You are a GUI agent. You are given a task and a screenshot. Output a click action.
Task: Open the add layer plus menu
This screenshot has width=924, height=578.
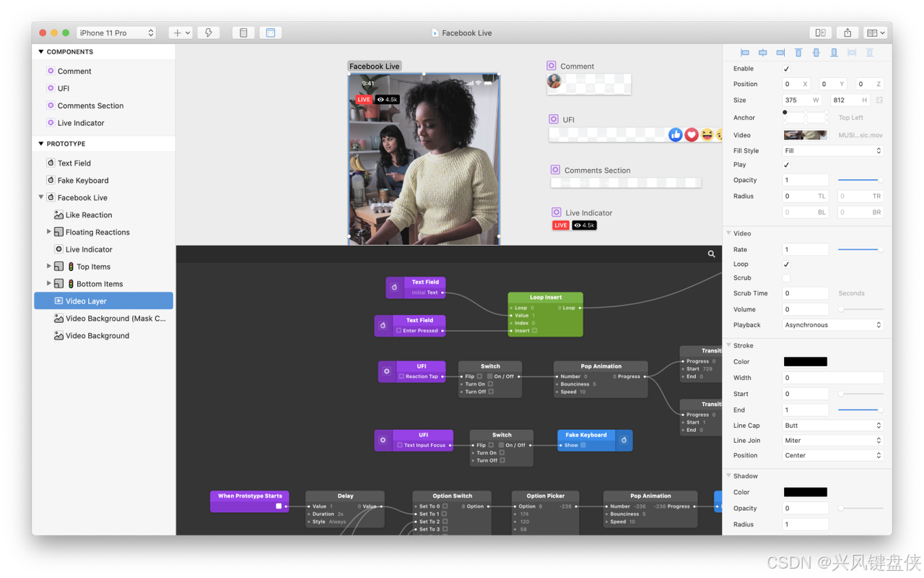tap(181, 33)
